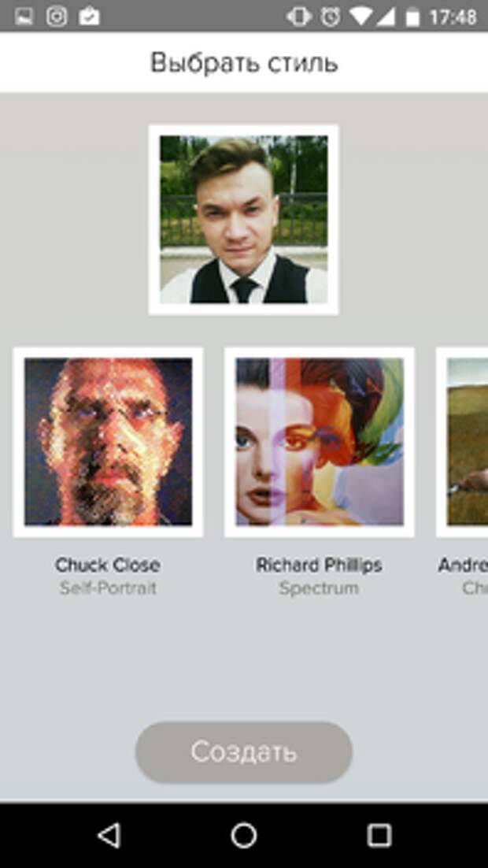Click the Создать button
Image resolution: width=488 pixels, height=868 pixels.
pos(244,751)
